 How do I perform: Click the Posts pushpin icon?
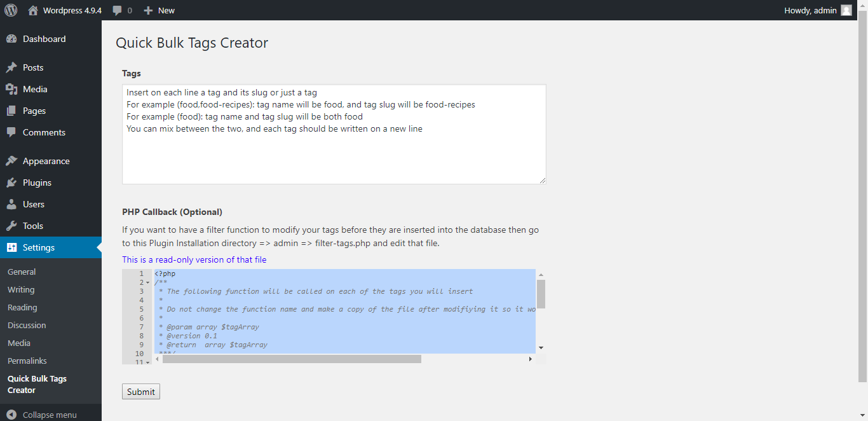coord(11,67)
